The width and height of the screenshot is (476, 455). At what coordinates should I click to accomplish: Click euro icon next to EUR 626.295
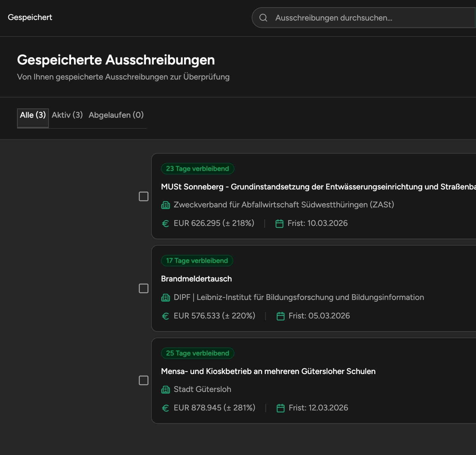tap(165, 224)
